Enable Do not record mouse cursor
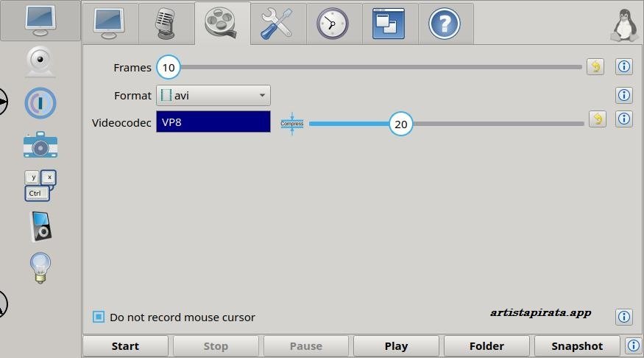The width and height of the screenshot is (644, 358). click(x=99, y=317)
